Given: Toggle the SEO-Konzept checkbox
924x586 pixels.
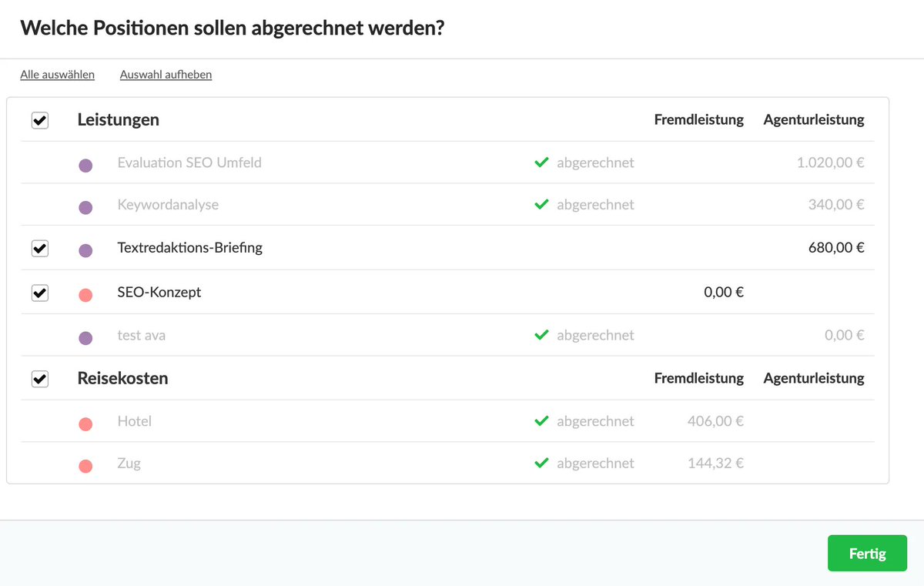Looking at the screenshot, I should point(40,293).
